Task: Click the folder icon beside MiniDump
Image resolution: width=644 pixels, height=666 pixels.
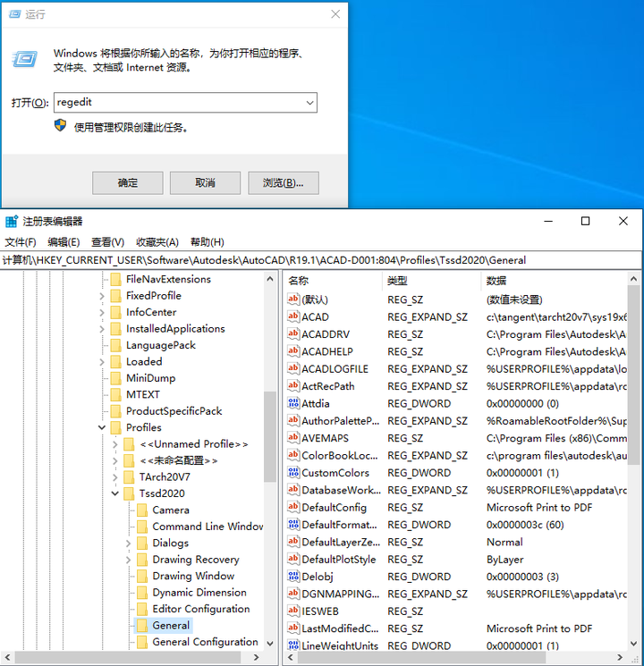Action: coord(115,378)
